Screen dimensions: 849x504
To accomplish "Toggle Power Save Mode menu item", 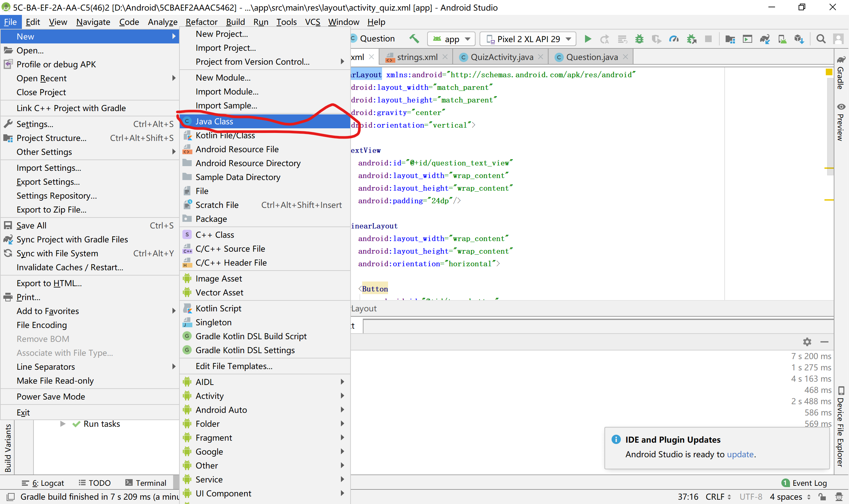I will pos(51,396).
